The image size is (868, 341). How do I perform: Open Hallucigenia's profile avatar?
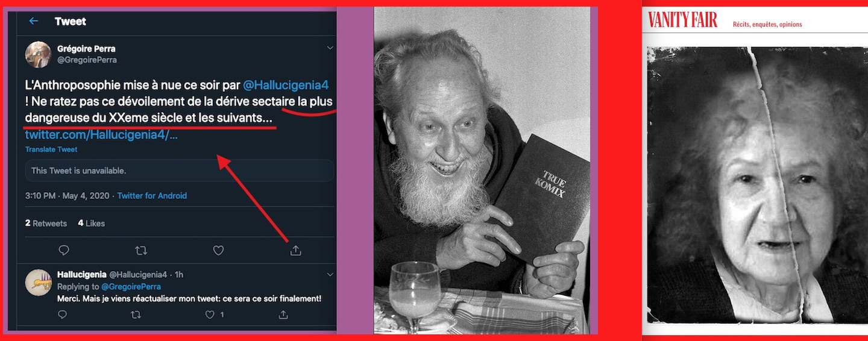point(38,282)
